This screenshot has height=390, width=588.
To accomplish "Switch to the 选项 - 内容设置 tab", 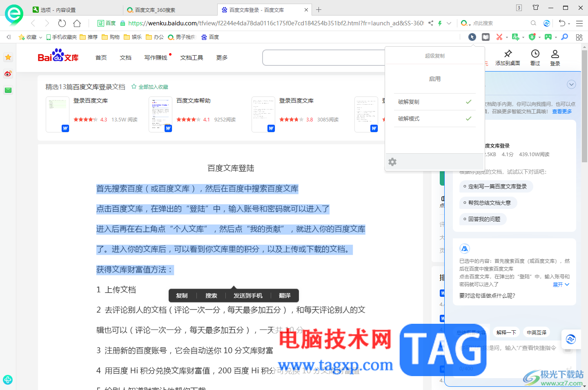I will point(76,9).
